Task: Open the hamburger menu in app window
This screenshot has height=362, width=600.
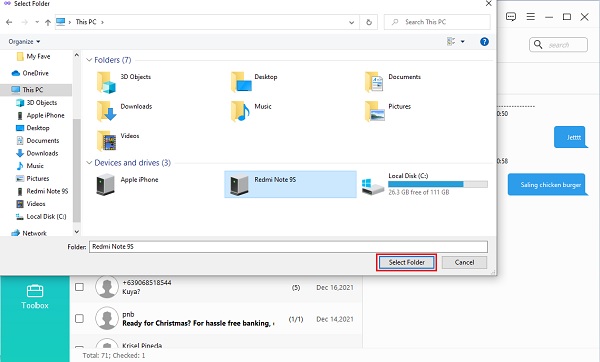Action: (530, 17)
